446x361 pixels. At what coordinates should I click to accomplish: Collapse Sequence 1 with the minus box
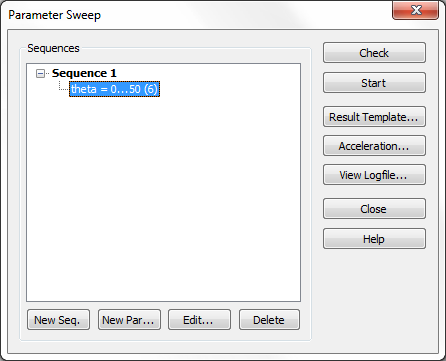click(x=40, y=73)
